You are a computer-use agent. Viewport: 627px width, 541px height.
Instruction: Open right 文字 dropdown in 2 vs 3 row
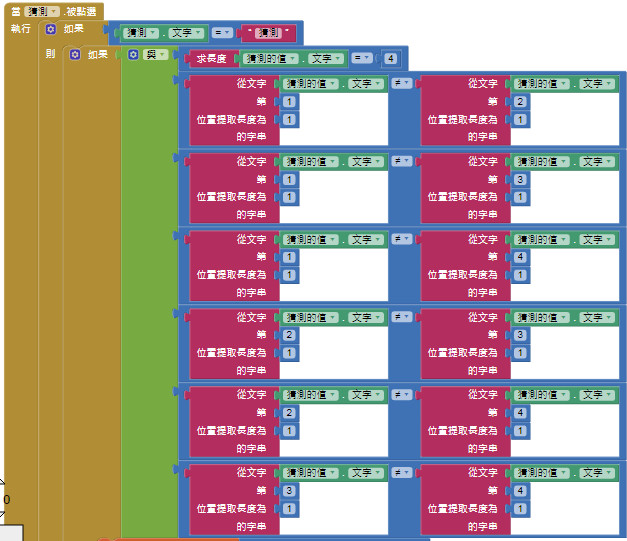coord(597,317)
